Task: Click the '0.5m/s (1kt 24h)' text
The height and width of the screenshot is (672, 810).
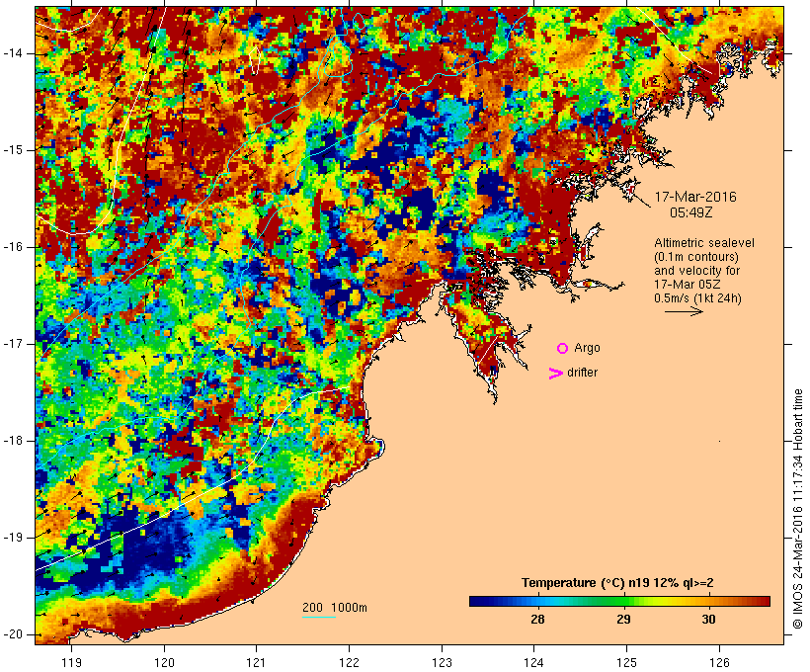Action: pos(697,298)
